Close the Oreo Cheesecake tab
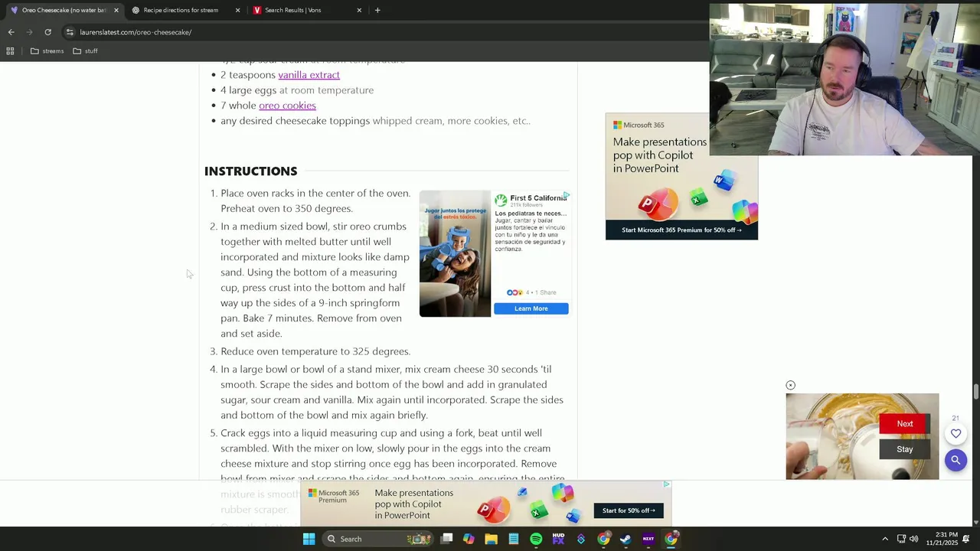 116,10
